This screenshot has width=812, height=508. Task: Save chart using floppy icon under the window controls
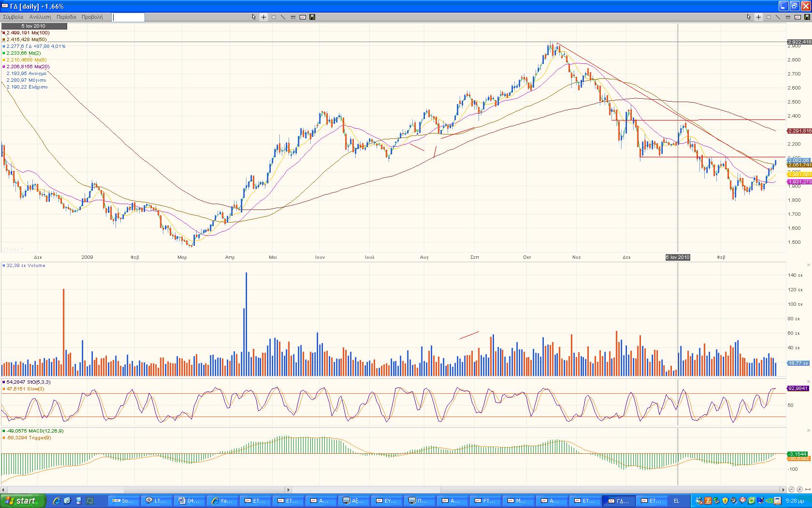[x=807, y=17]
